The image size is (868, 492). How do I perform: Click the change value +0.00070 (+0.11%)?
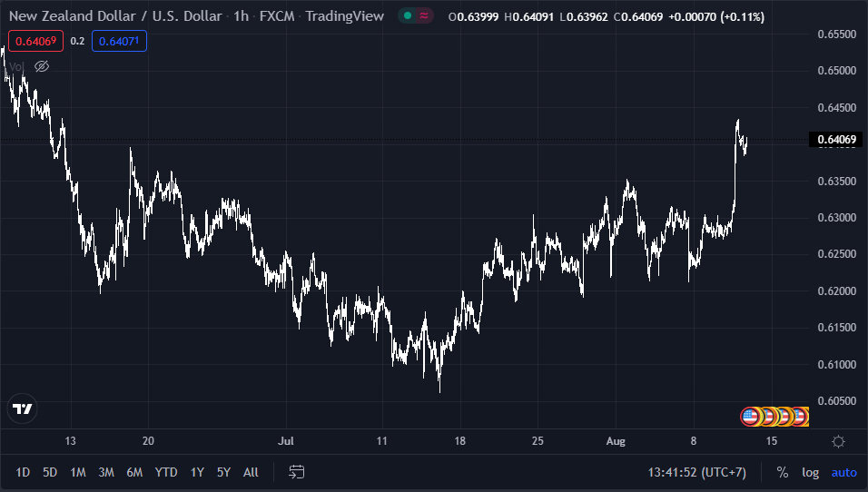[716, 16]
